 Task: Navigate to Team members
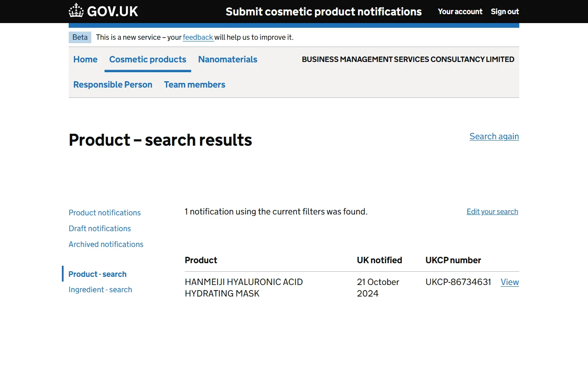coord(195,85)
